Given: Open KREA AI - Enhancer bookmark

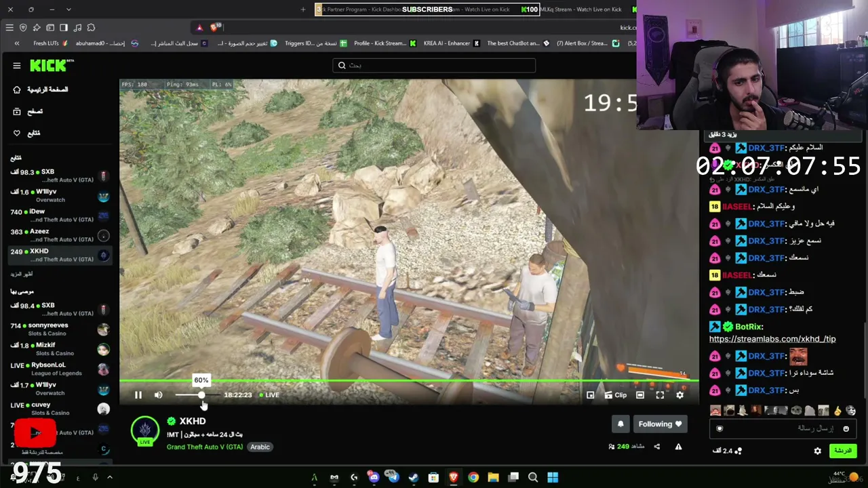Looking at the screenshot, I should [452, 43].
